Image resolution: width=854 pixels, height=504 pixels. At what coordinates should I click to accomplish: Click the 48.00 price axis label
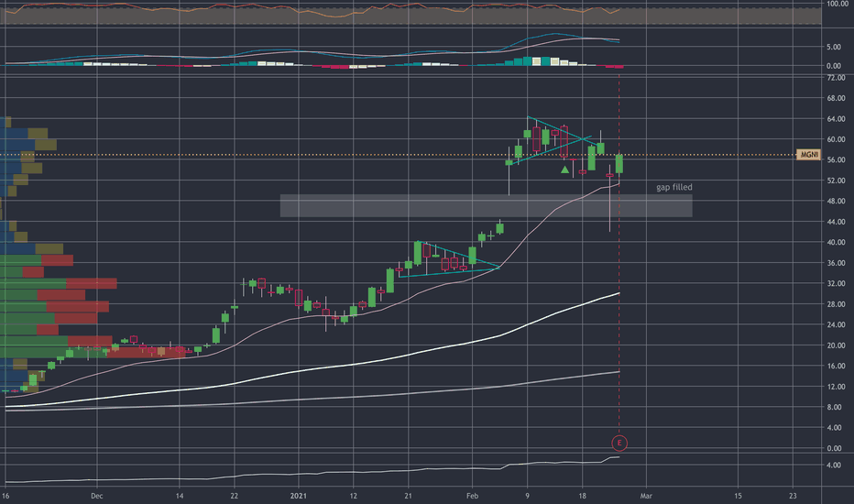(836, 201)
